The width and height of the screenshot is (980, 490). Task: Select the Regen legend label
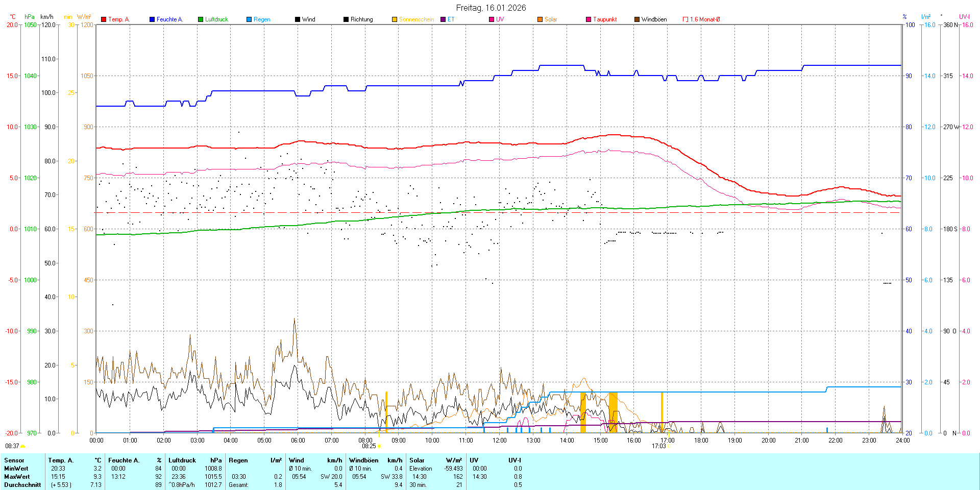click(x=262, y=19)
